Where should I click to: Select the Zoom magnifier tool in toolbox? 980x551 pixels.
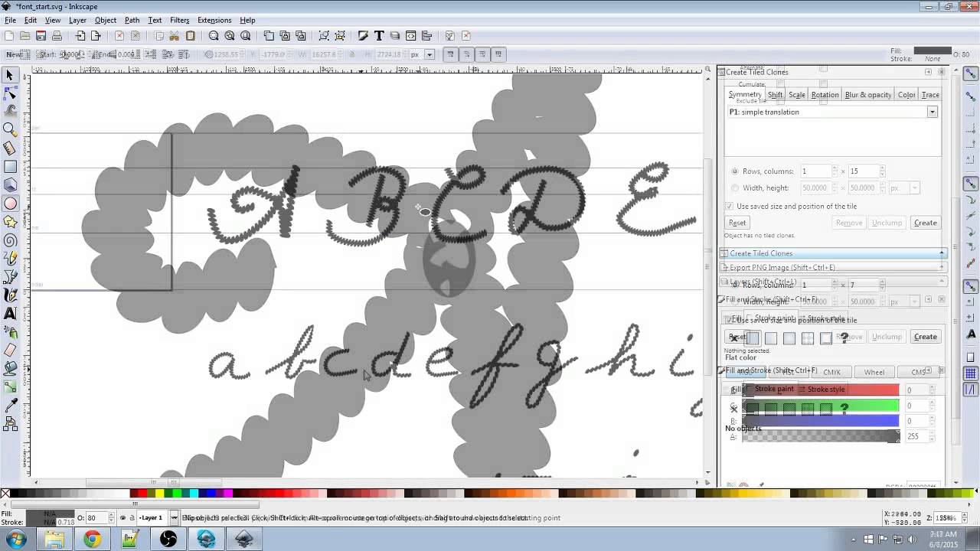10,130
